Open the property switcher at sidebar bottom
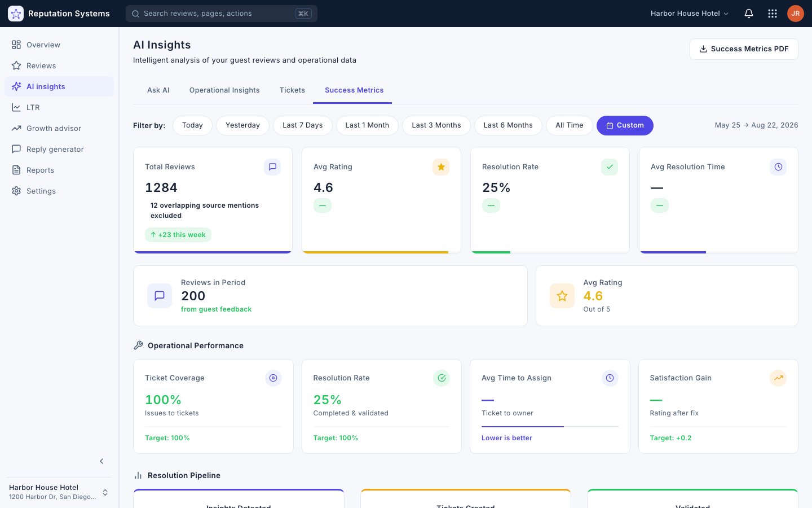 pyautogui.click(x=59, y=492)
